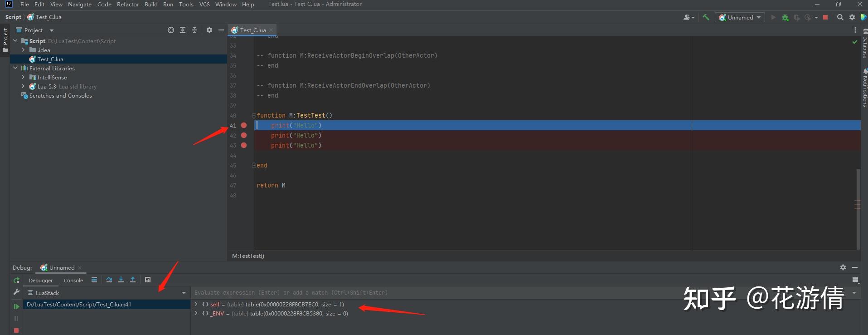
Task: Select Test_C.lua in project tree
Action: click(x=50, y=59)
